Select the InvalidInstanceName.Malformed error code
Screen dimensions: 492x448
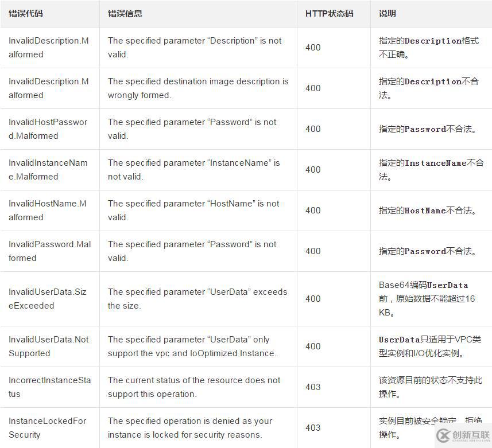48,170
